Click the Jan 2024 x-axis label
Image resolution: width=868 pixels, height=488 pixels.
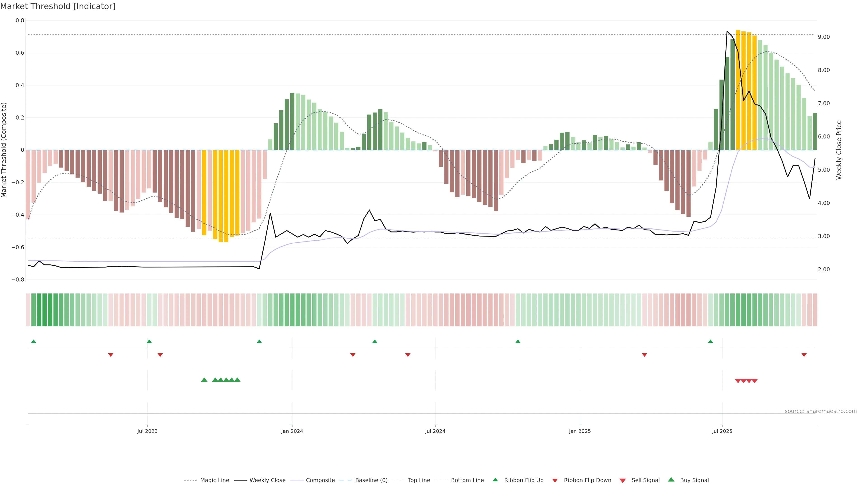click(292, 431)
